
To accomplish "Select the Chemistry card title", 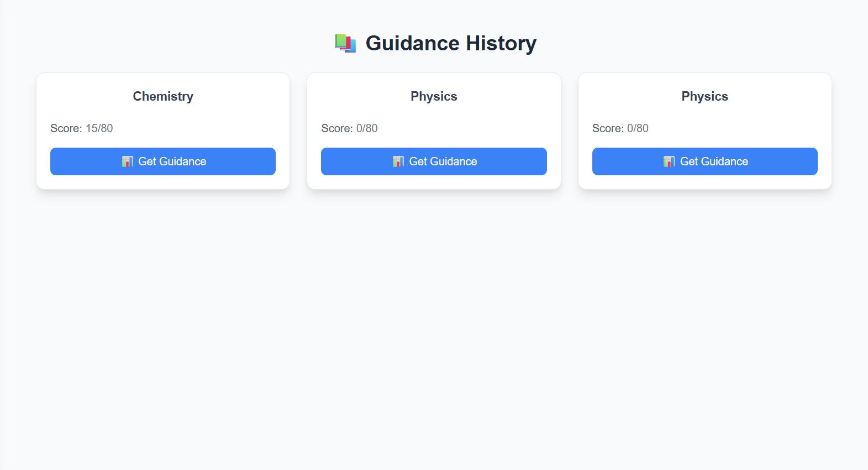I will point(163,96).
